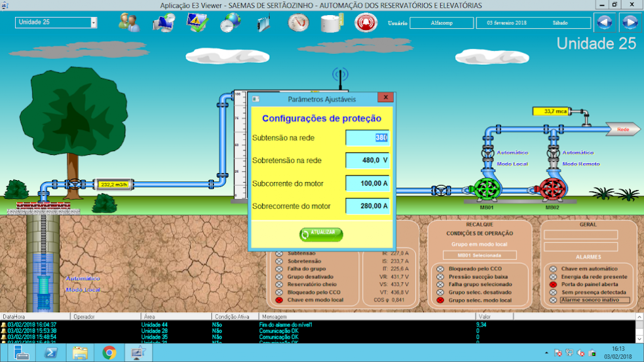Go to previous unit with left arrow
644x362 pixels.
(x=604, y=23)
